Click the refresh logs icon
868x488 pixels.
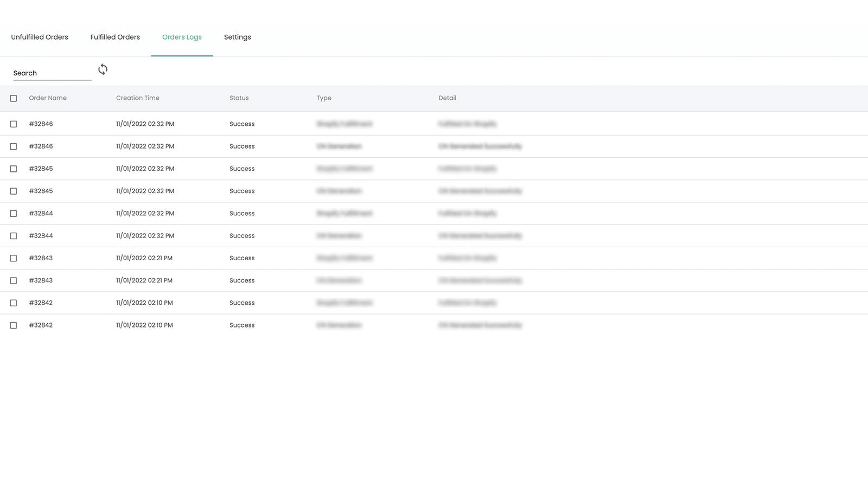103,69
